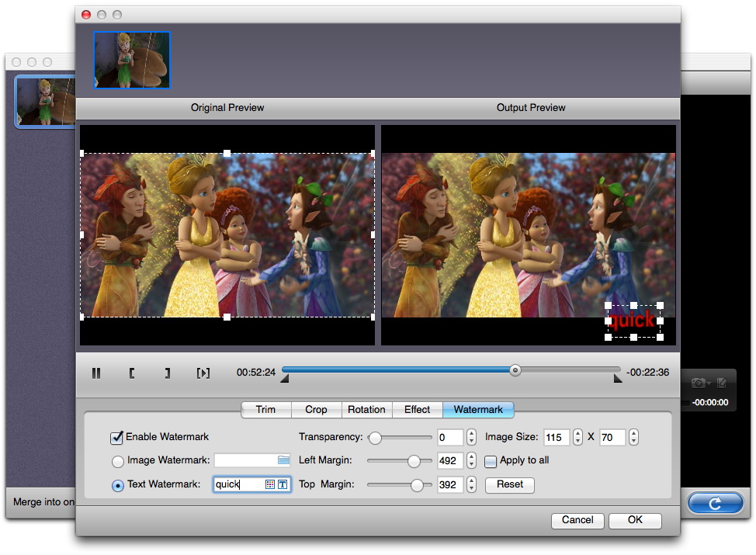The height and width of the screenshot is (555, 756).
Task: Open the text watermark color picker icon
Action: [270, 484]
